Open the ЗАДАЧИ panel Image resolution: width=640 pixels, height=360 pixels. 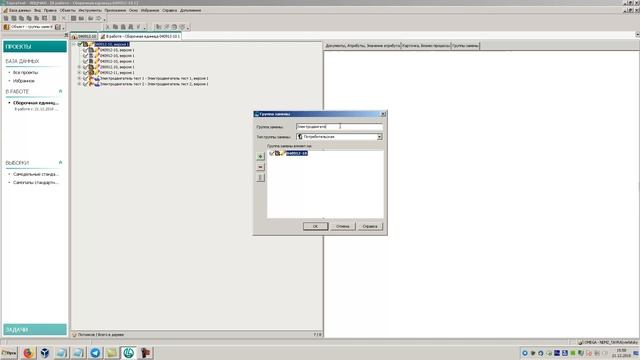click(x=35, y=329)
